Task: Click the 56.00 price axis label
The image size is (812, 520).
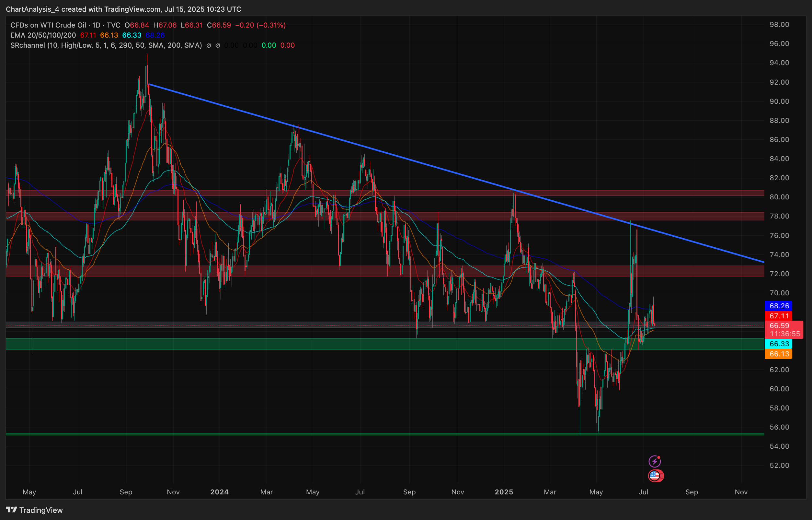Action: tap(779, 427)
